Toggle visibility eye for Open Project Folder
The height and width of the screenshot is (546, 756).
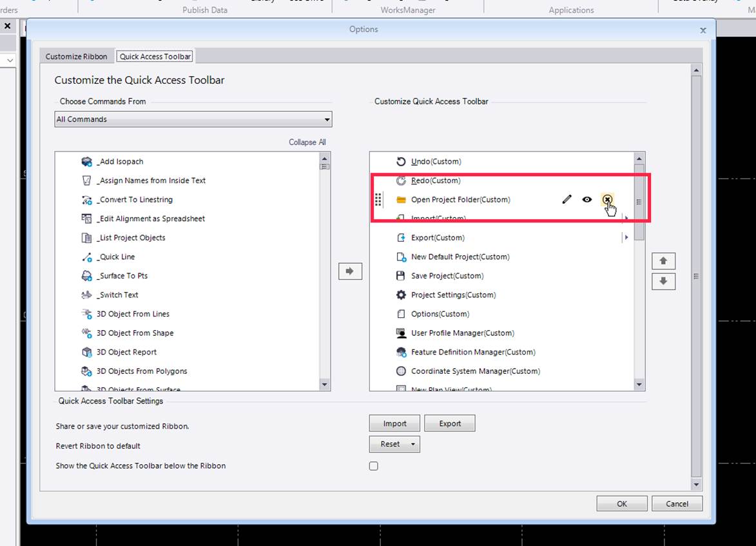click(586, 199)
